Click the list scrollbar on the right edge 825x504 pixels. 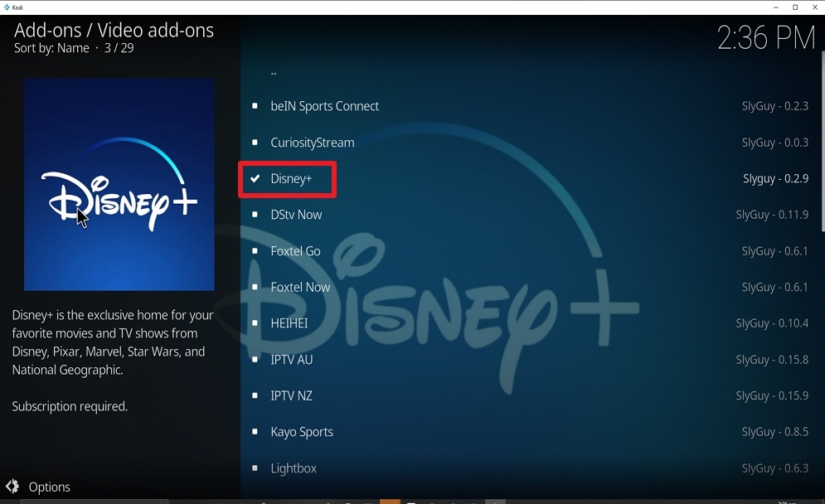point(823,141)
